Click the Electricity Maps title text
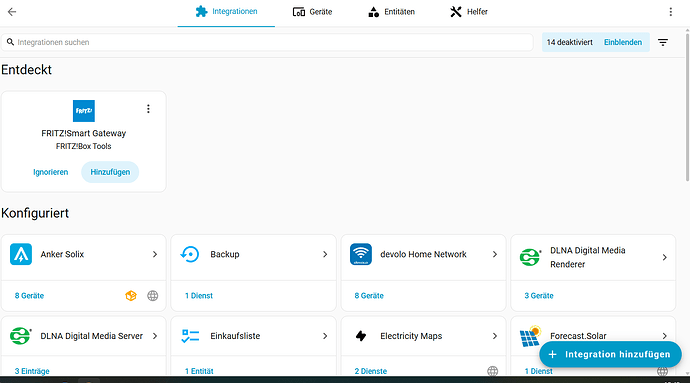This screenshot has height=383, width=690. click(411, 336)
